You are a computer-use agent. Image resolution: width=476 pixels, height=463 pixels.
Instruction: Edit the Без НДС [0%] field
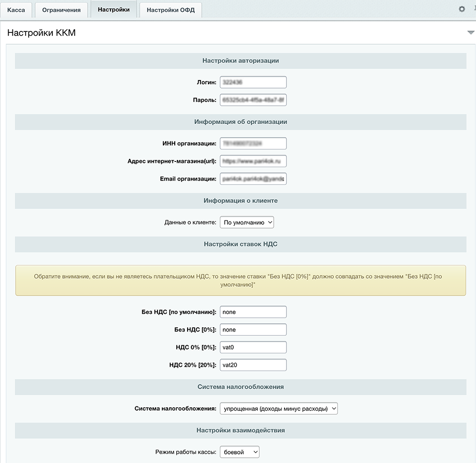point(253,330)
